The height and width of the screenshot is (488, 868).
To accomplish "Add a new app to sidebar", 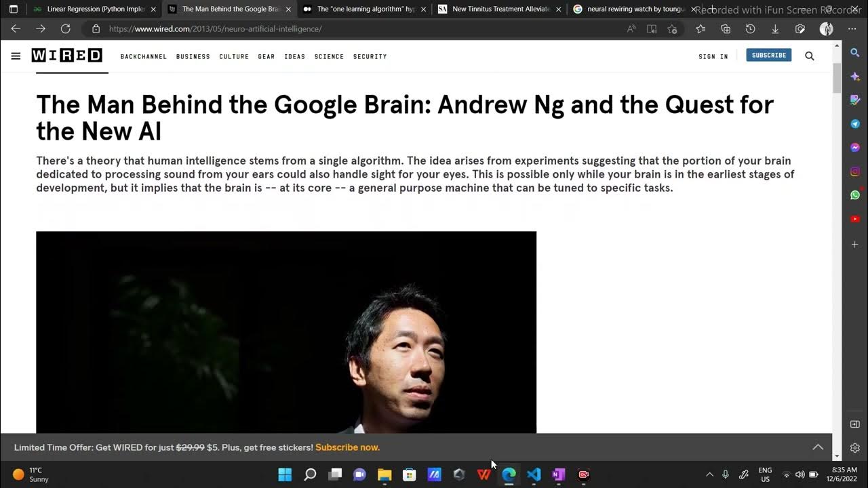I will [x=855, y=244].
